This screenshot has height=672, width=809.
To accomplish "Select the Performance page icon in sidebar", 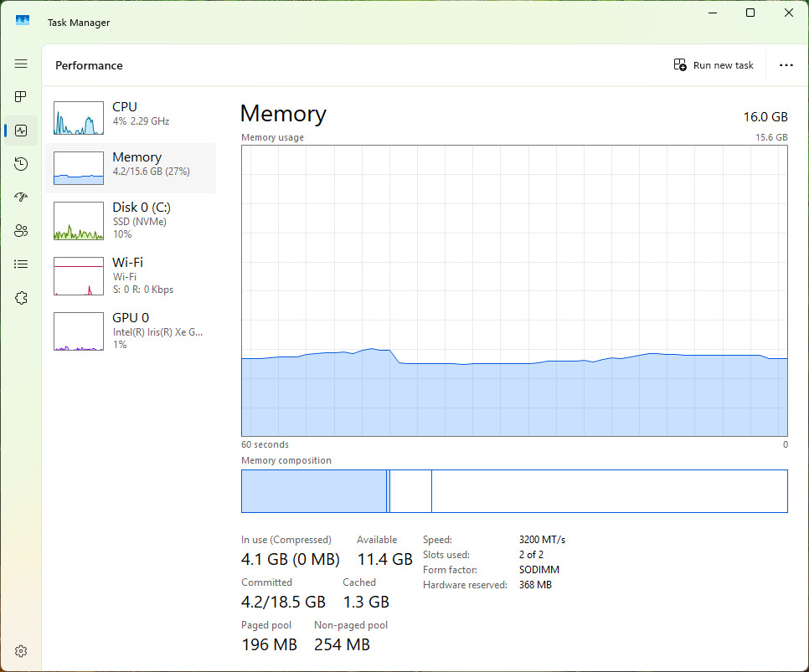I will (21, 131).
